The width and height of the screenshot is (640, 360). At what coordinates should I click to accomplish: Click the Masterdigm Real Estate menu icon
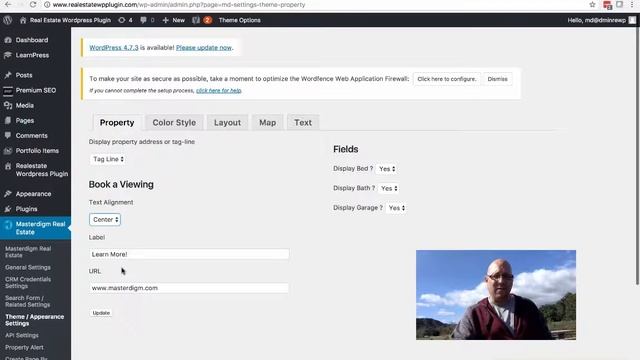click(8, 225)
